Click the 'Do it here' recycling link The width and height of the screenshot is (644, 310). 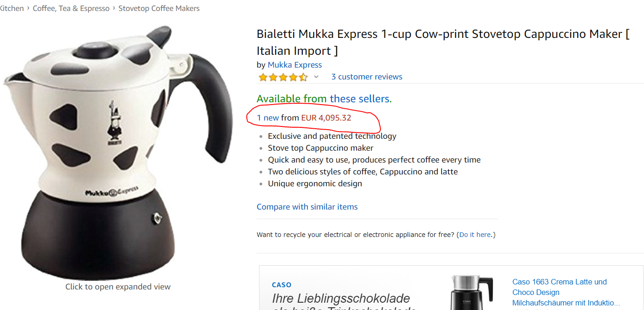click(x=476, y=235)
